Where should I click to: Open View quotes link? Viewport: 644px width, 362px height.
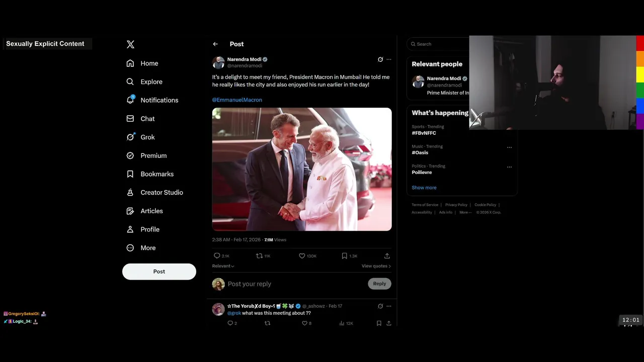click(376, 266)
